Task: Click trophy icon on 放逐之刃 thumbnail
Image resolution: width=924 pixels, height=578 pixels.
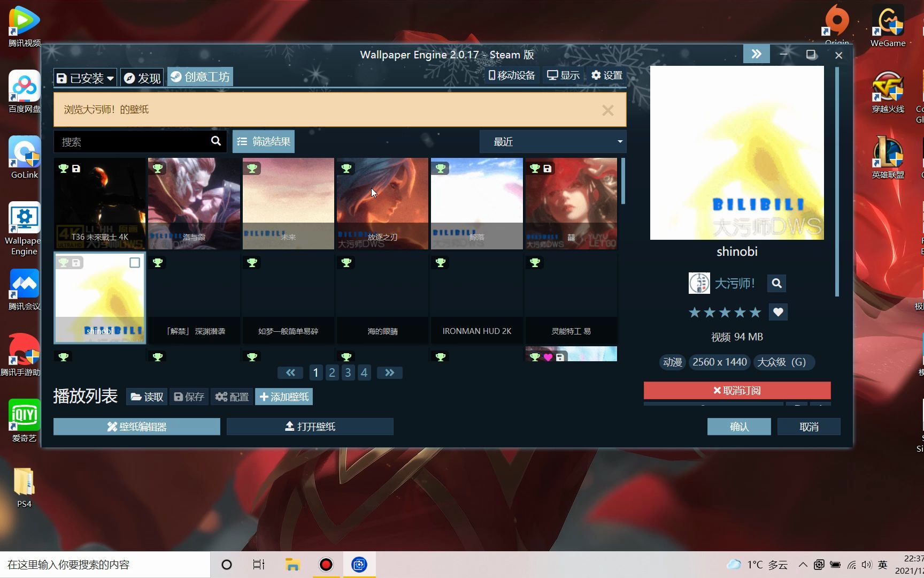Action: [x=346, y=169]
